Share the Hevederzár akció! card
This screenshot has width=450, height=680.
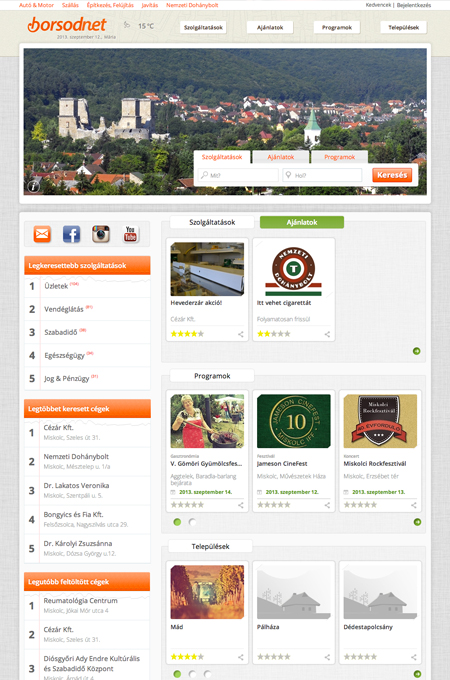[x=241, y=334]
